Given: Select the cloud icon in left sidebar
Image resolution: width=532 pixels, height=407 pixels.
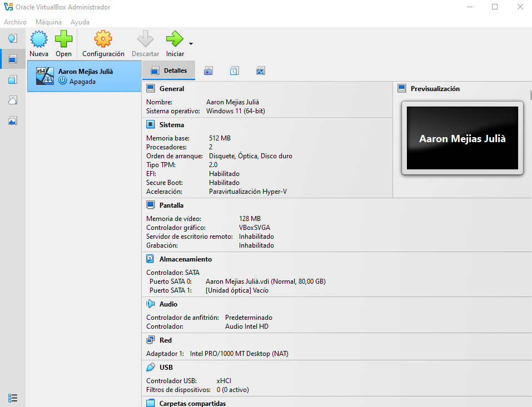Looking at the screenshot, I should pos(13,100).
